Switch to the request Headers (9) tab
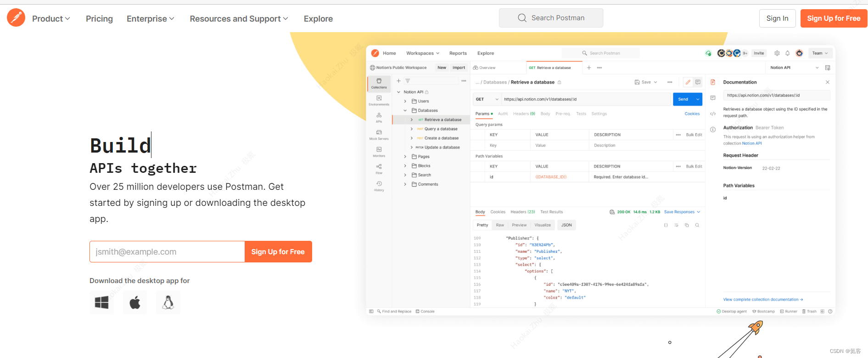The image size is (868, 358). point(524,114)
